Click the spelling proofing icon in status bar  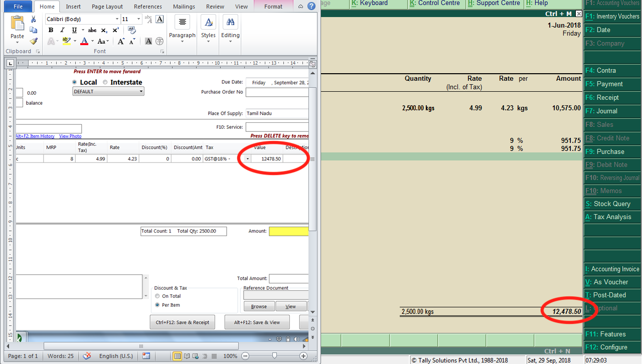pyautogui.click(x=87, y=356)
